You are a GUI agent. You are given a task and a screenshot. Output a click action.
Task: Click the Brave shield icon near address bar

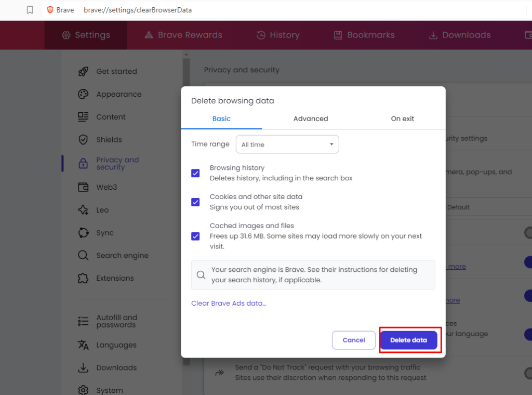[49, 9]
